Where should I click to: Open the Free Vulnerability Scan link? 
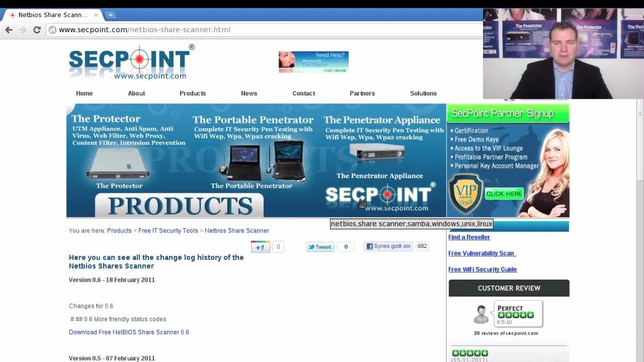482,253
